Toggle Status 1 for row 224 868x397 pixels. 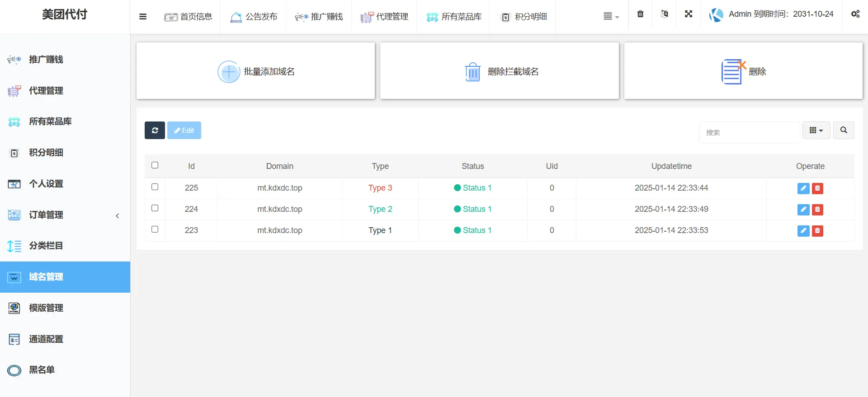[x=472, y=209]
